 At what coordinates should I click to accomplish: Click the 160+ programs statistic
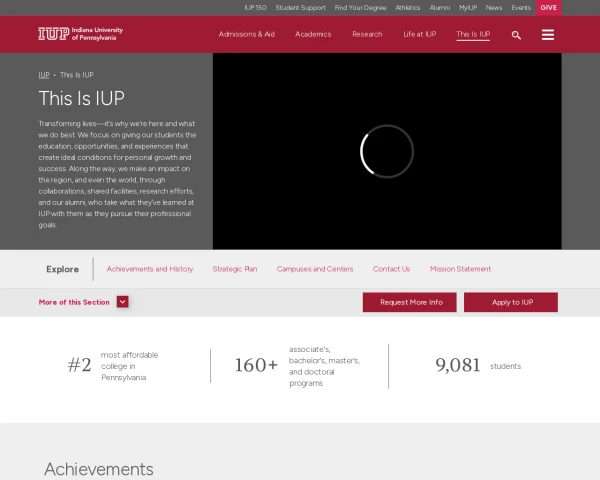click(298, 366)
